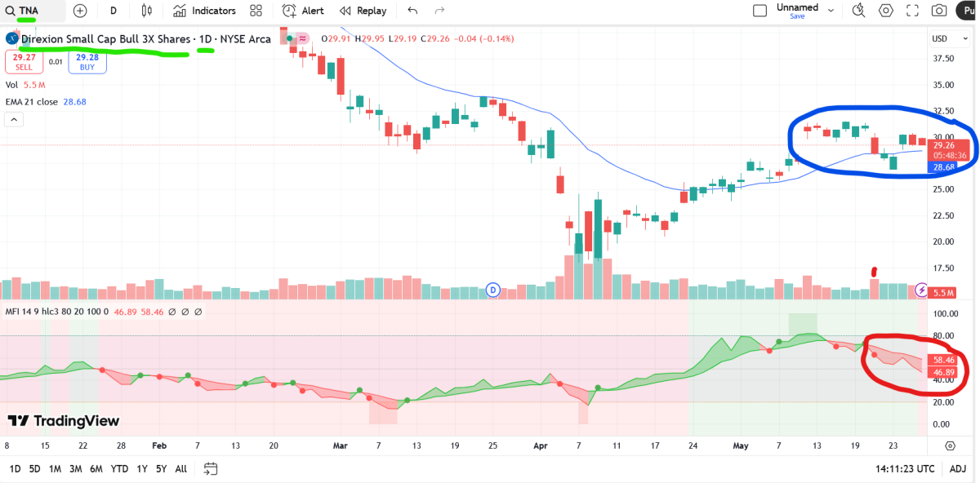Screen dimensions: 980x483
Task: Select the 3M time range
Action: point(75,468)
